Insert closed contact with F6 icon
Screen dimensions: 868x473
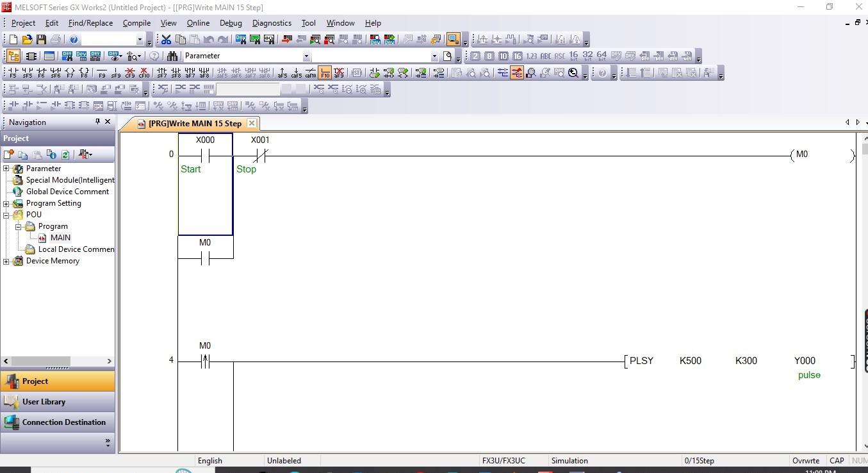point(42,73)
